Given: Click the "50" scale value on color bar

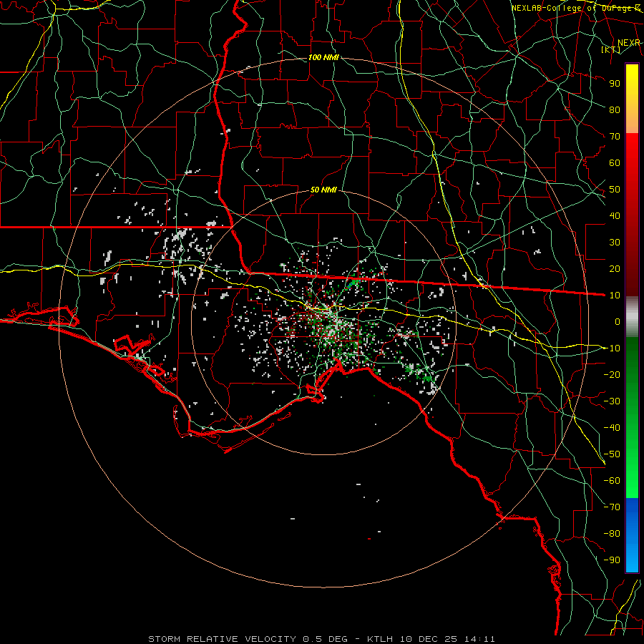Looking at the screenshot, I should (615, 190).
